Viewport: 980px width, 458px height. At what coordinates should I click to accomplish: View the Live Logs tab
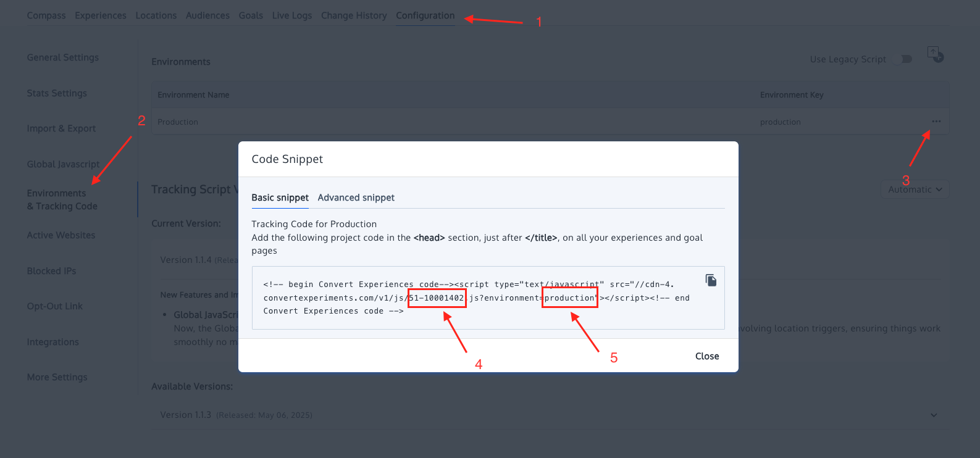292,15
